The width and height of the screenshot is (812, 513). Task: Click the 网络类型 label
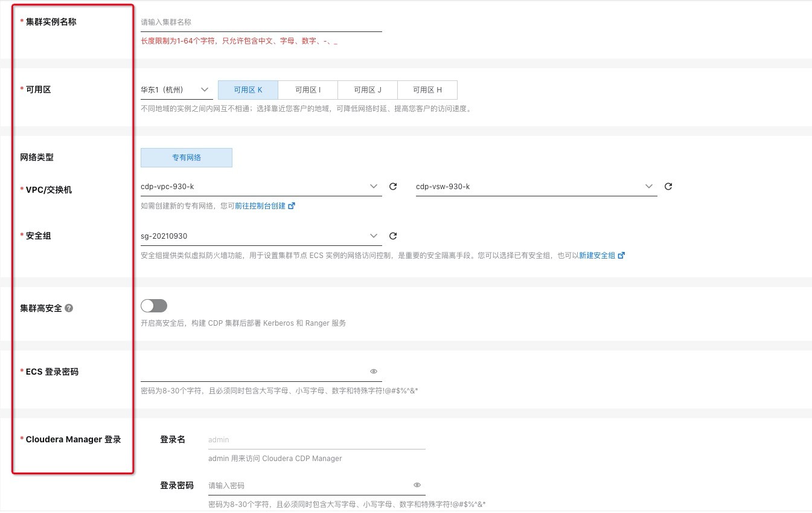(37, 157)
